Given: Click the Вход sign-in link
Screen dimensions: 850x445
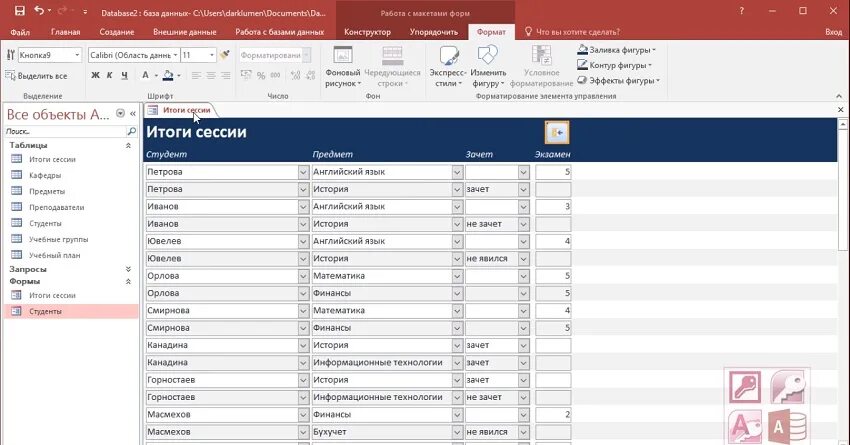Looking at the screenshot, I should click(834, 32).
